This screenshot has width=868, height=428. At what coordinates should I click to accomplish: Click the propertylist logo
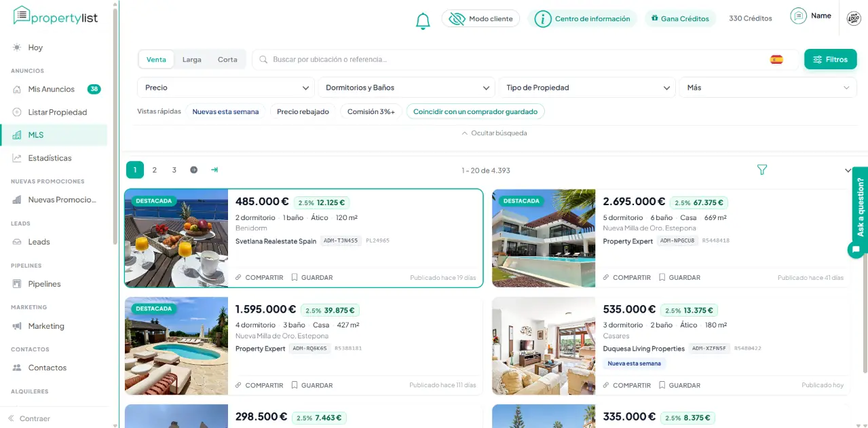pos(56,16)
